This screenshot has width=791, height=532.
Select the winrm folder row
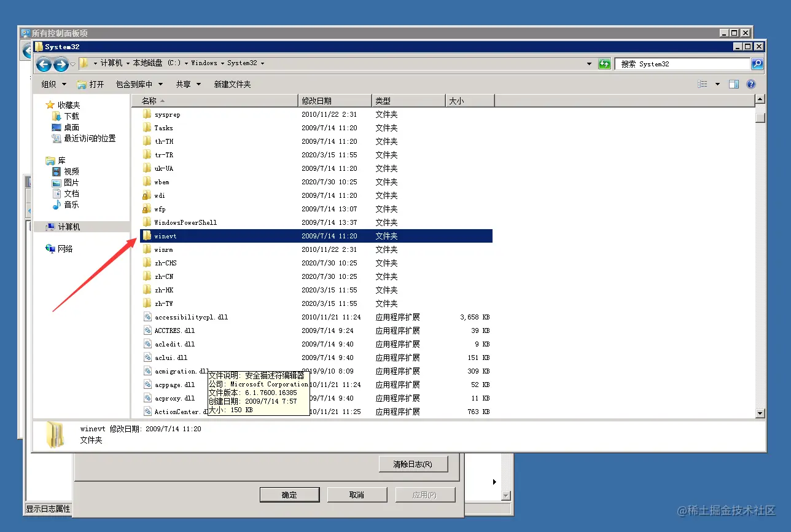click(316, 249)
